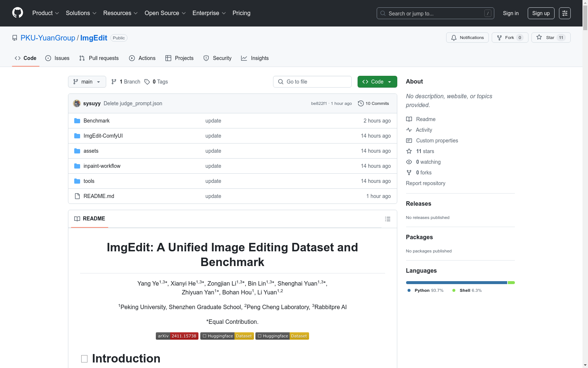Click the Search or jump to field
Viewport: 588px width, 368px height.
point(435,13)
